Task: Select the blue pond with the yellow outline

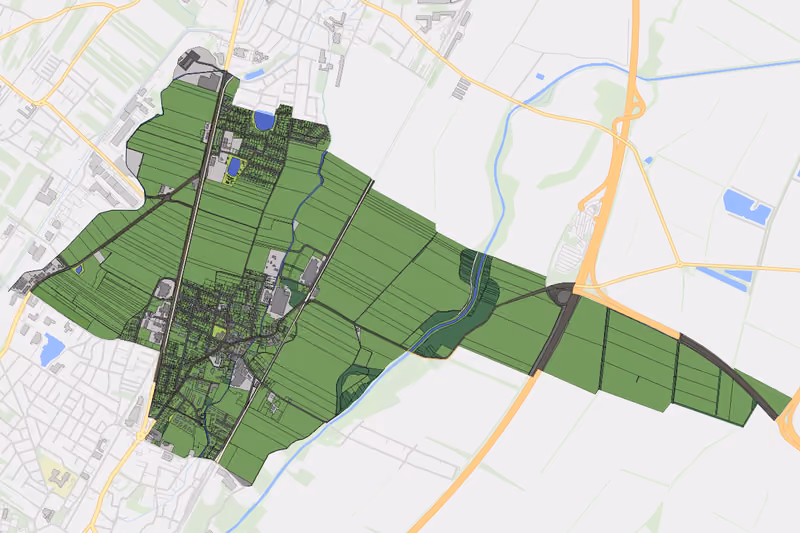Action: pyautogui.click(x=234, y=167)
